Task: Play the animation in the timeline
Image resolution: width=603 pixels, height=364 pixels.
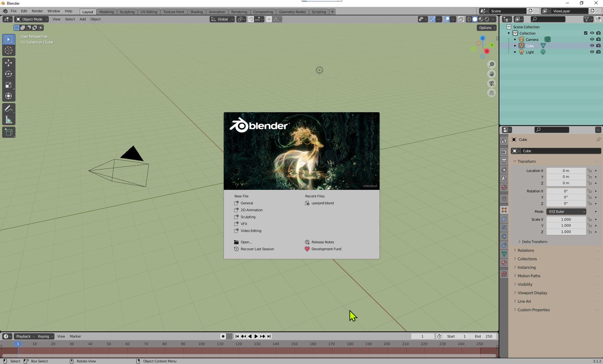Action: (x=256, y=336)
